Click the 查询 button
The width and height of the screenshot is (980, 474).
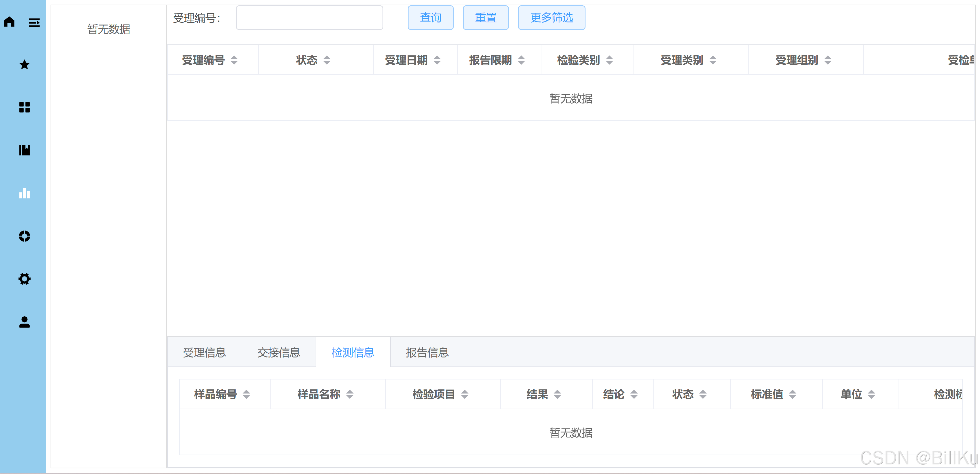tap(430, 18)
